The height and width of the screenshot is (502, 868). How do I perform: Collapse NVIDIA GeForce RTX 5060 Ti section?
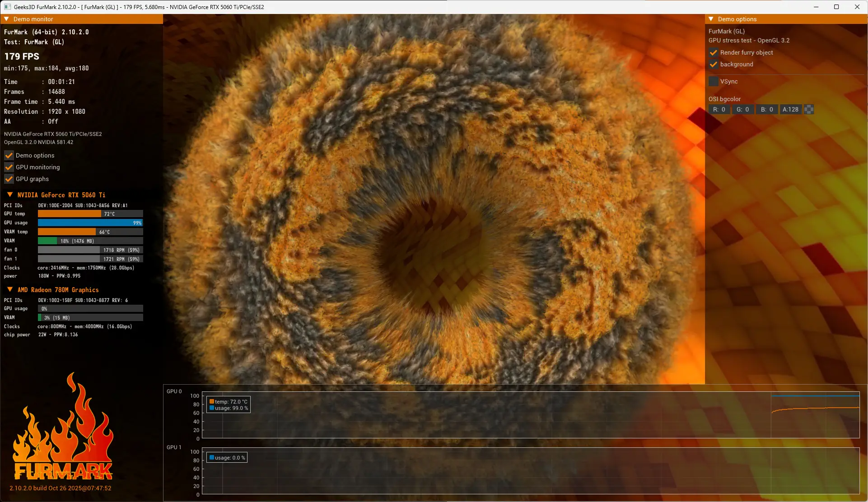click(10, 195)
